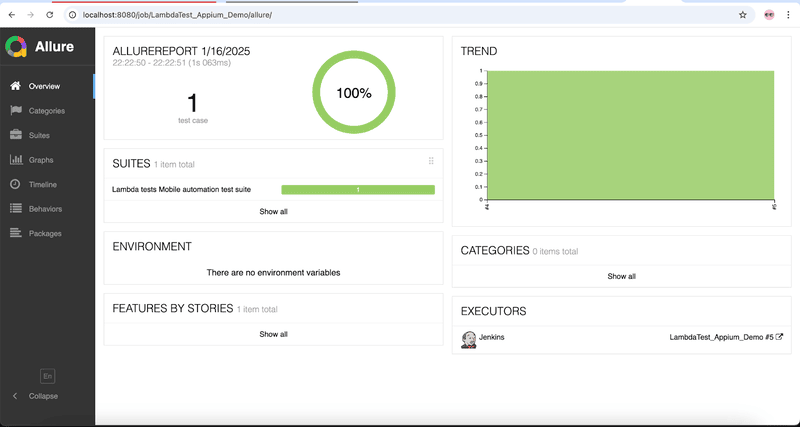Viewport: 800px width, 427px height.
Task: Click the Allure brand title
Action: coord(54,46)
